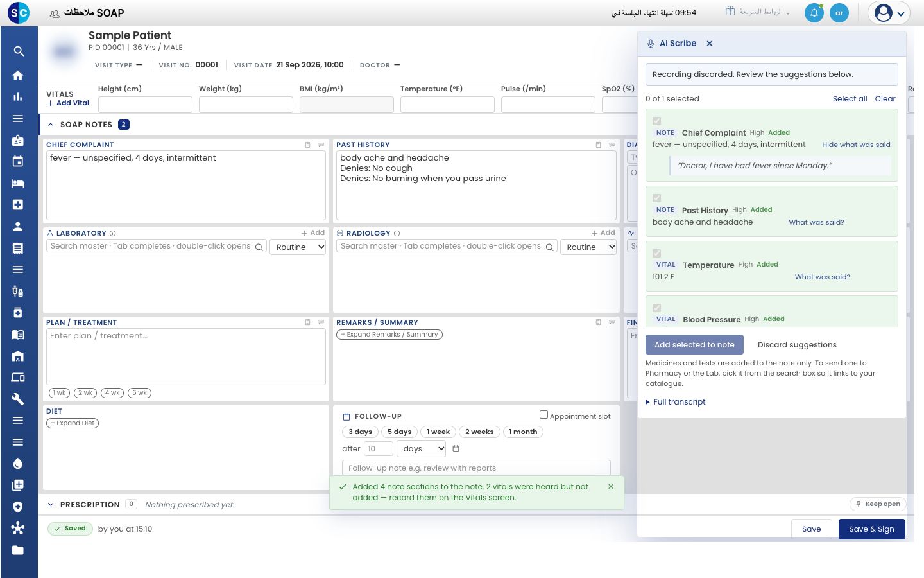Open the follow-up calendar date picker icon

tap(456, 449)
